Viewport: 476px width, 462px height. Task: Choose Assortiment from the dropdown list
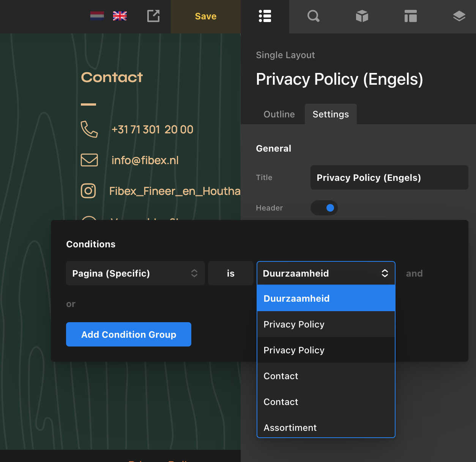[x=290, y=427]
